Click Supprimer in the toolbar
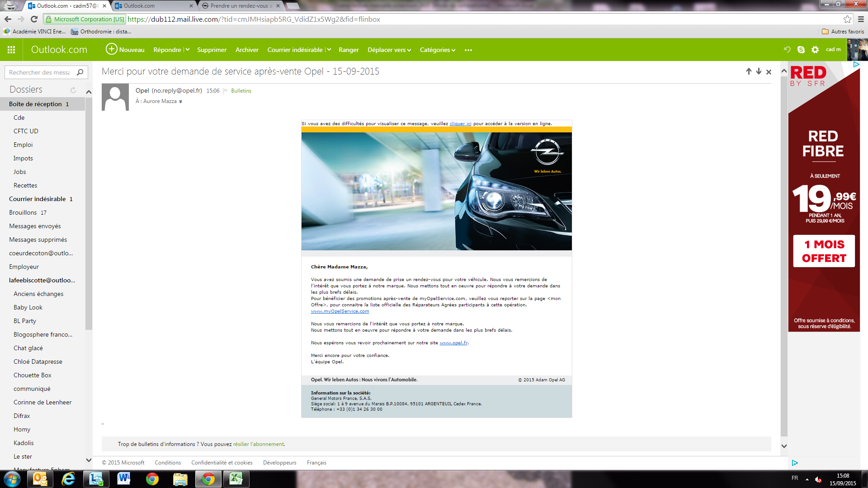This screenshot has width=868, height=488. [x=212, y=50]
